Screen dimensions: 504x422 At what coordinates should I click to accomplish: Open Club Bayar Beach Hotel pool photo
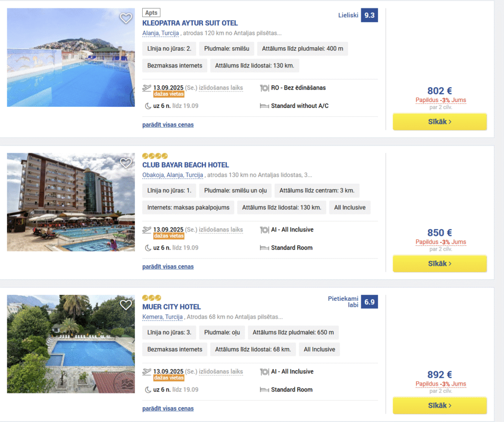click(71, 202)
